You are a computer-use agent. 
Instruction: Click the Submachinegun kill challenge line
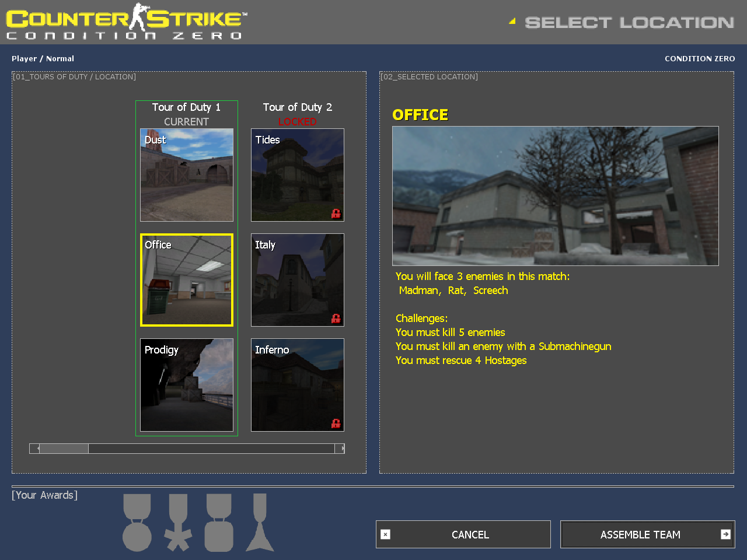[504, 346]
